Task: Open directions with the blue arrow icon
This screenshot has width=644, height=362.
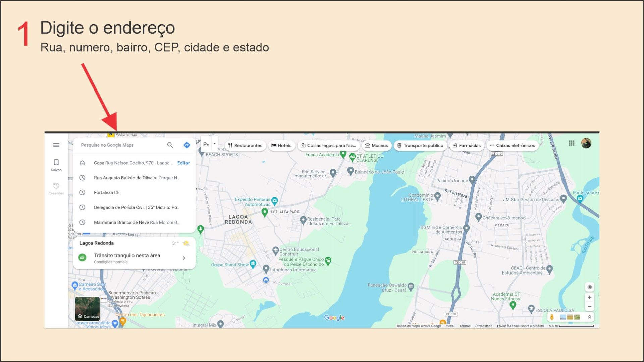Action: pyautogui.click(x=187, y=145)
